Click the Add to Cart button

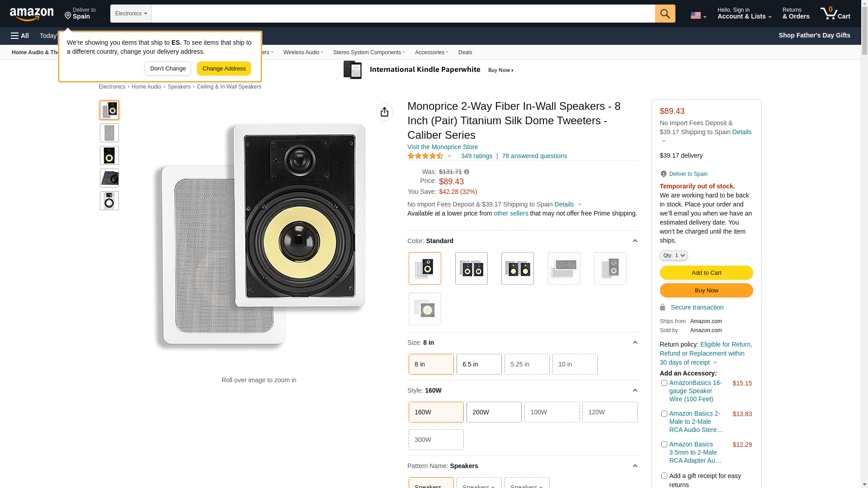click(x=706, y=273)
